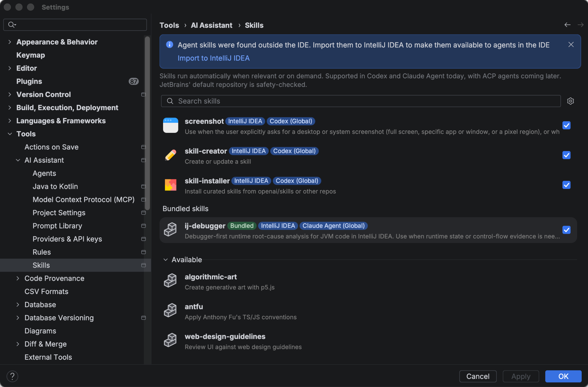The image size is (588, 387).
Task: Expand the Database Versioning node
Action: coord(18,318)
